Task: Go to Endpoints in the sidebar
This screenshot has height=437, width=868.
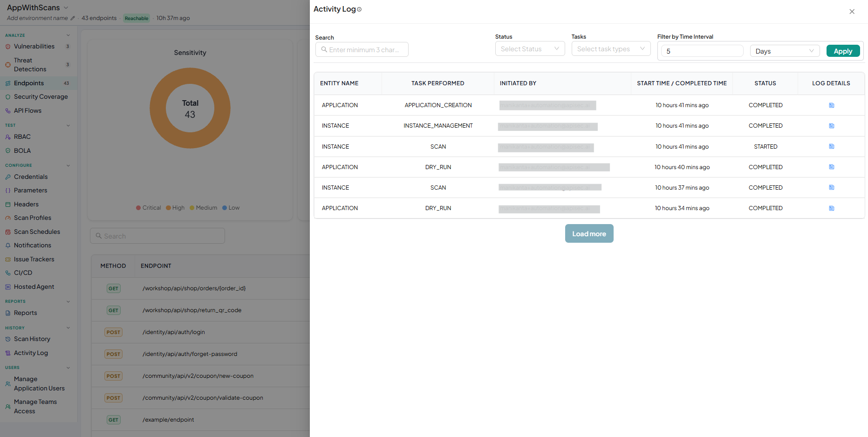Action: click(38, 83)
